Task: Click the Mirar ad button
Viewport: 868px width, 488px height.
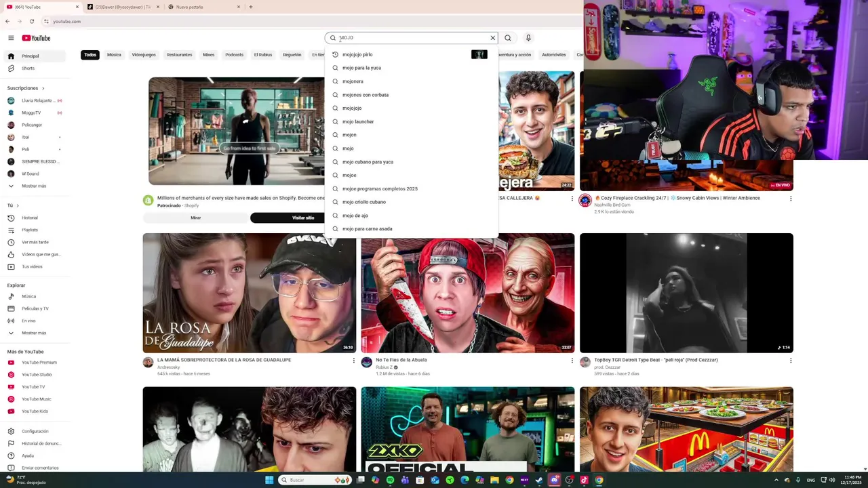Action: (x=195, y=218)
